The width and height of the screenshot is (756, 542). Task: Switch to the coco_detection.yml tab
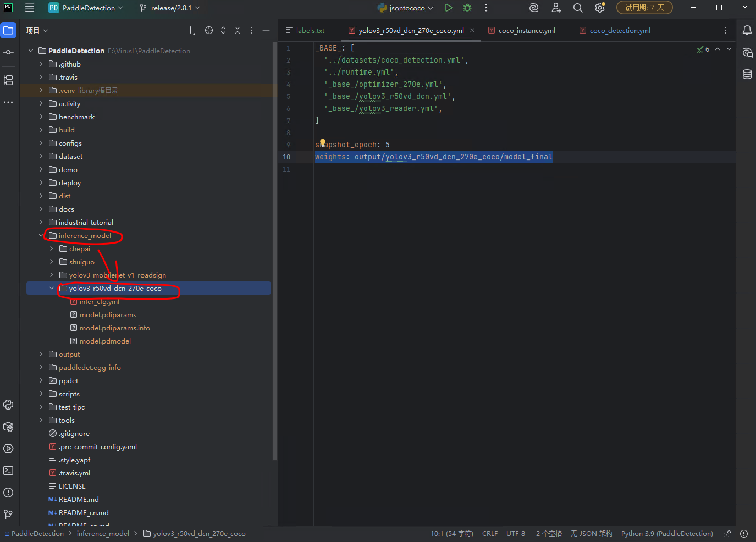[615, 31]
